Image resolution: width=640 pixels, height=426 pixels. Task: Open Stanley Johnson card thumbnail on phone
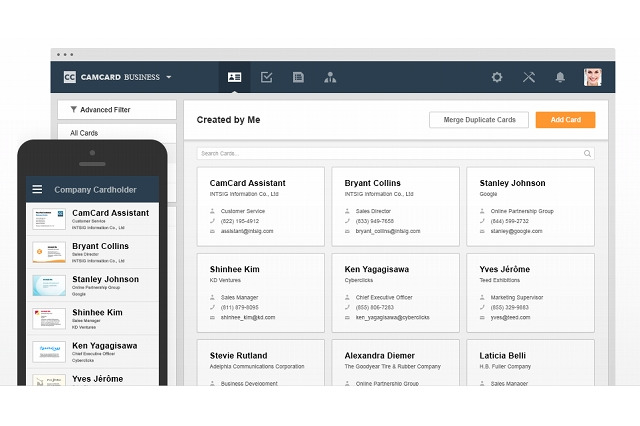tap(49, 285)
